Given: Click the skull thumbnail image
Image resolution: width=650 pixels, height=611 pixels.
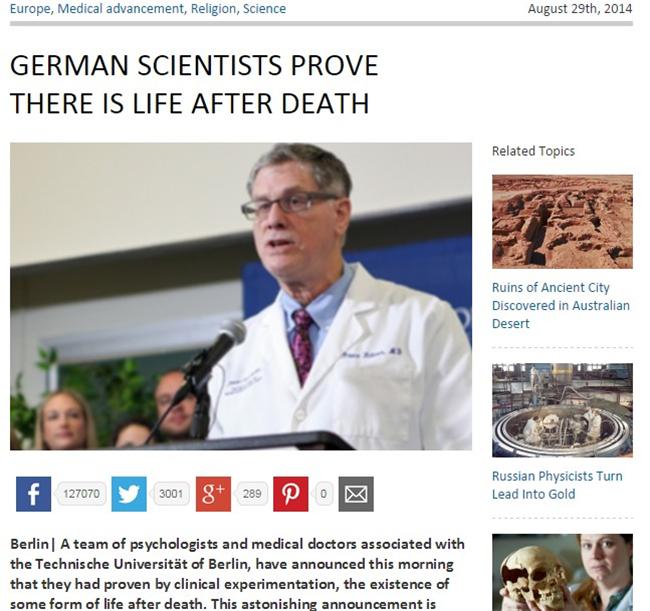Looking at the screenshot, I should pos(562,572).
